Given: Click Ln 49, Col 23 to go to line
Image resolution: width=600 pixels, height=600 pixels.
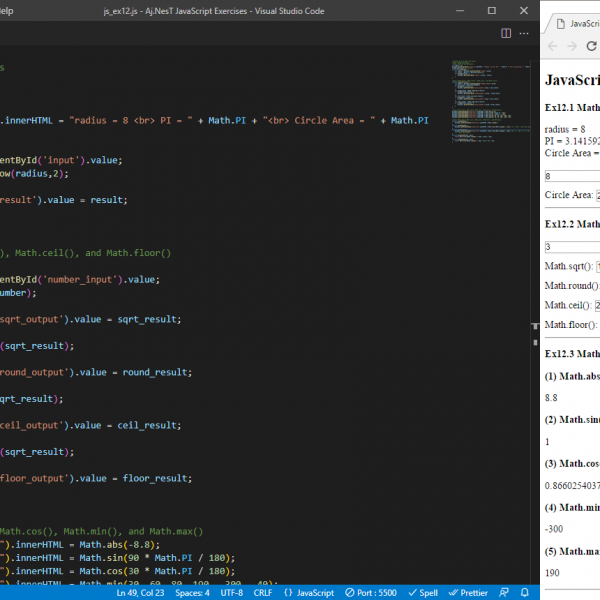Looking at the screenshot, I should click(x=140, y=592).
